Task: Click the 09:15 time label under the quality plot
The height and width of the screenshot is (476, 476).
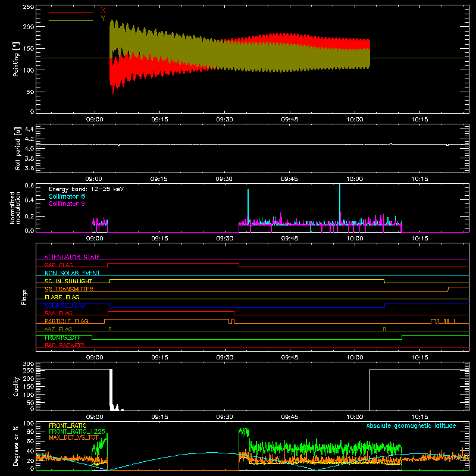Action: click(159, 417)
